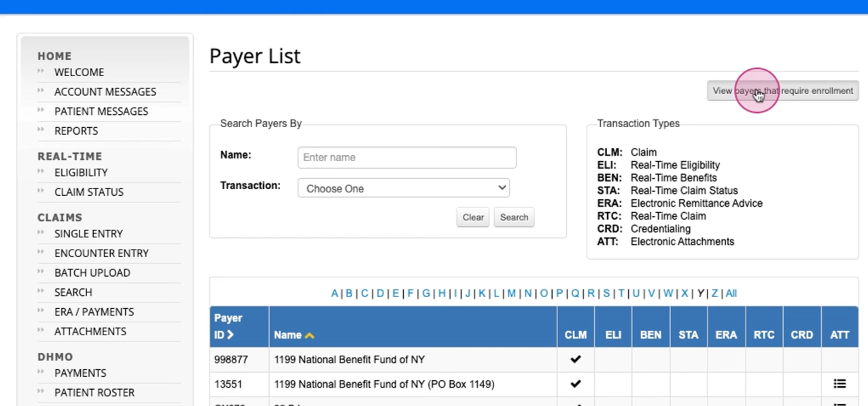Filter payers by letter M
Image resolution: width=868 pixels, height=406 pixels.
pyautogui.click(x=511, y=294)
